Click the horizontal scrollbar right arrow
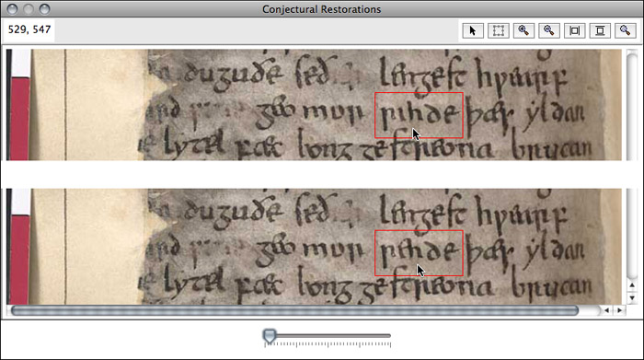 619,310
